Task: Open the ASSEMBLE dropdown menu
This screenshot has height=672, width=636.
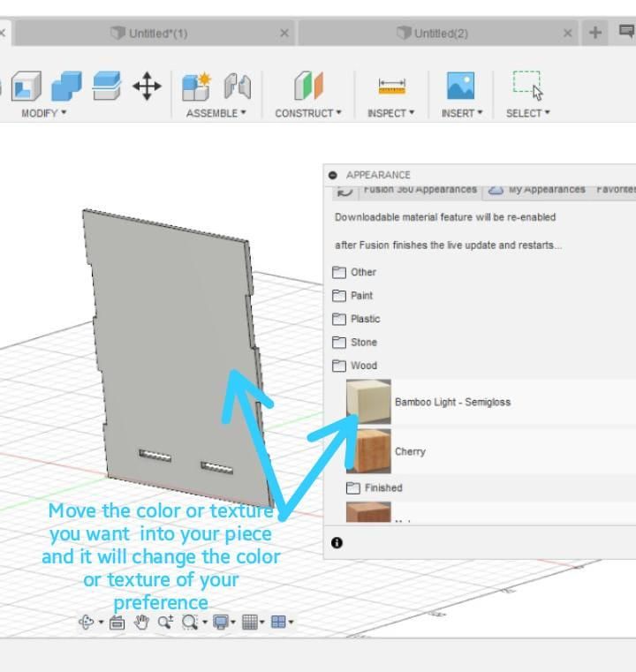Action: (216, 113)
